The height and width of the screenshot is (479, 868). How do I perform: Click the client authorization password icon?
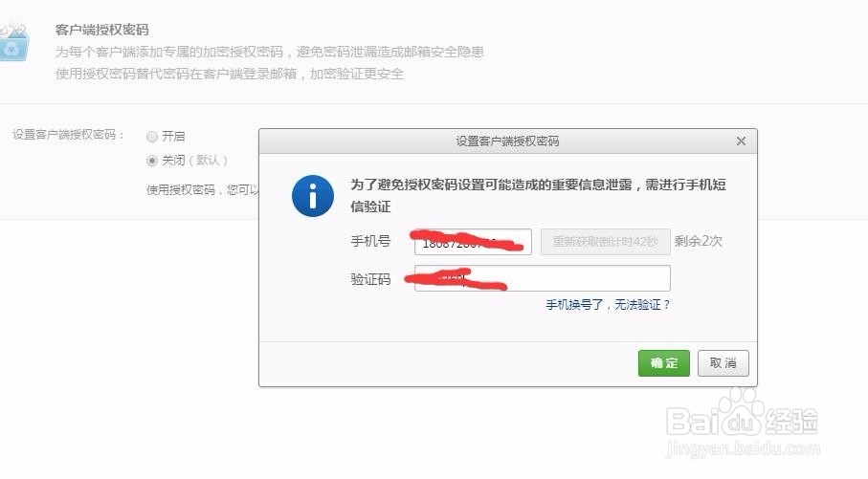tap(13, 42)
